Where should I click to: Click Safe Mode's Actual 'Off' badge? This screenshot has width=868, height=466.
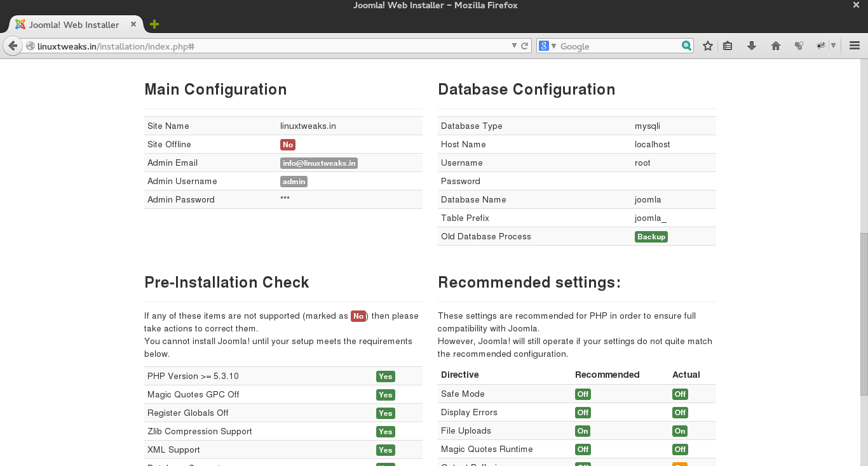tap(680, 394)
